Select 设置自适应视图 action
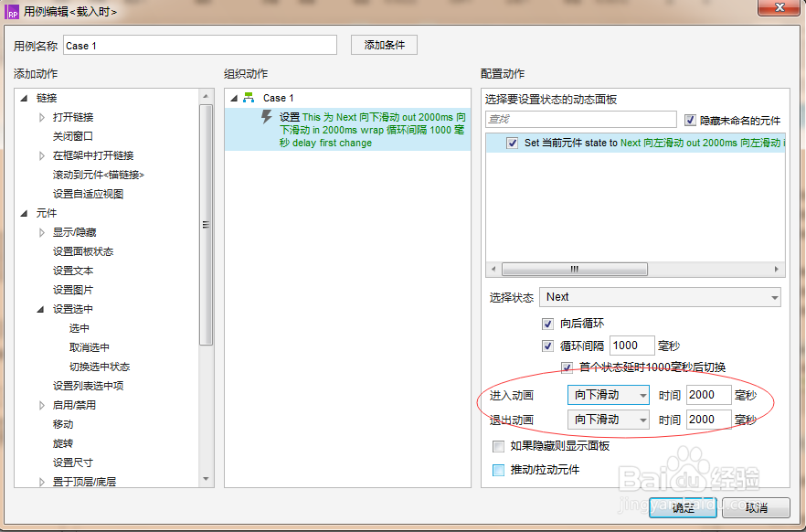 click(x=88, y=194)
